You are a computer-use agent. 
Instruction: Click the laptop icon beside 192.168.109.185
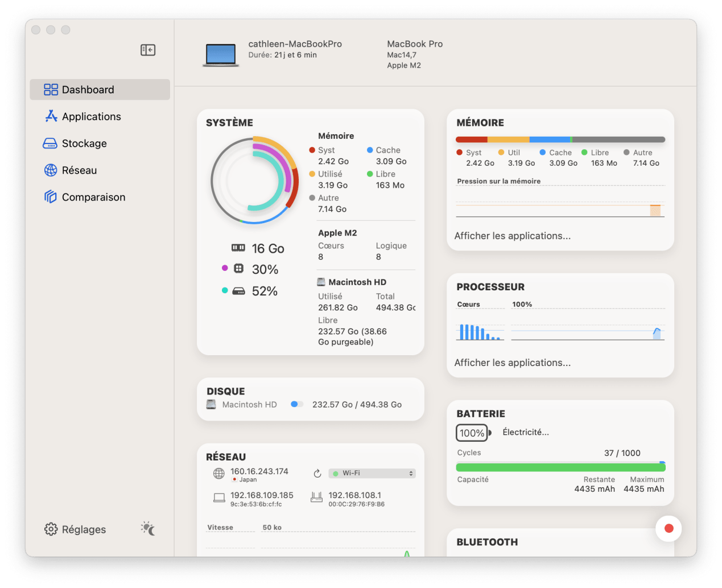(x=219, y=497)
